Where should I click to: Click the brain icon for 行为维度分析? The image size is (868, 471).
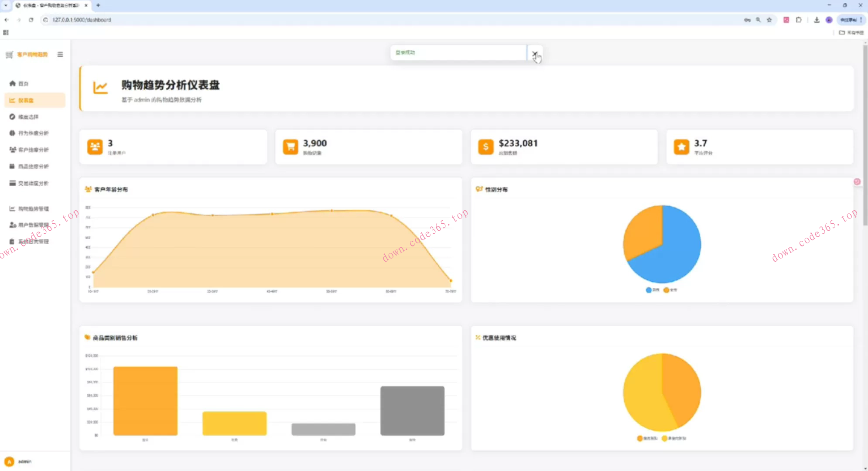click(x=12, y=133)
